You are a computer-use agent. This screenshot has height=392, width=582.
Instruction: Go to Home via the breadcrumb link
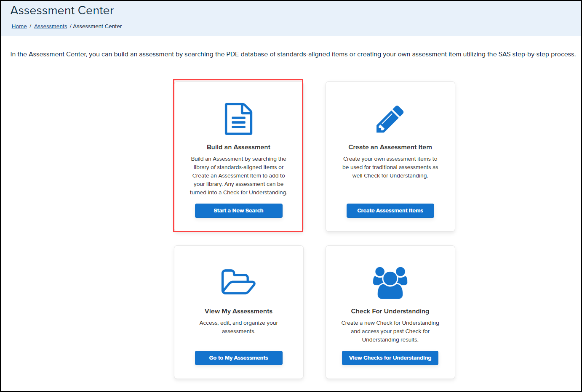[19, 26]
